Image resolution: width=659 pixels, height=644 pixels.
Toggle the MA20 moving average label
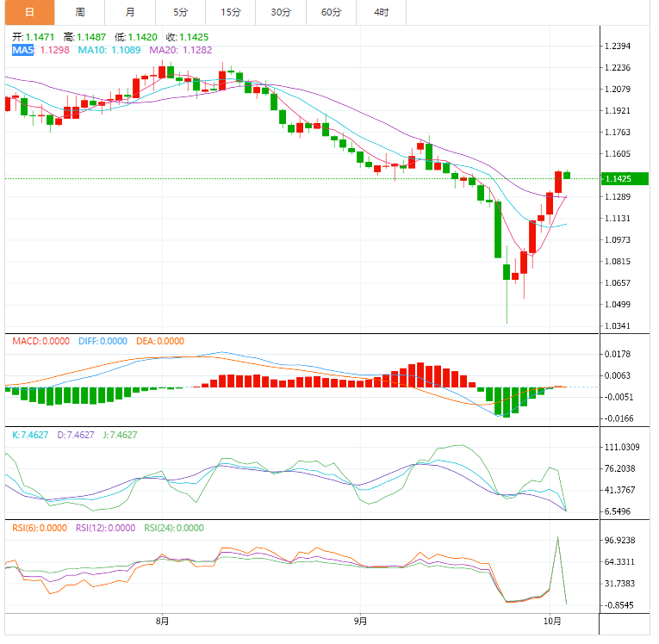coord(181,50)
